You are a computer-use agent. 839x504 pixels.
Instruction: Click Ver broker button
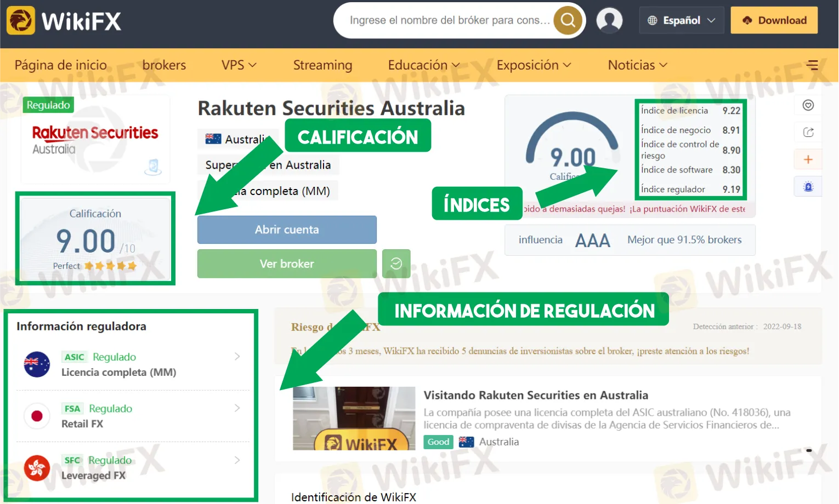click(x=287, y=264)
